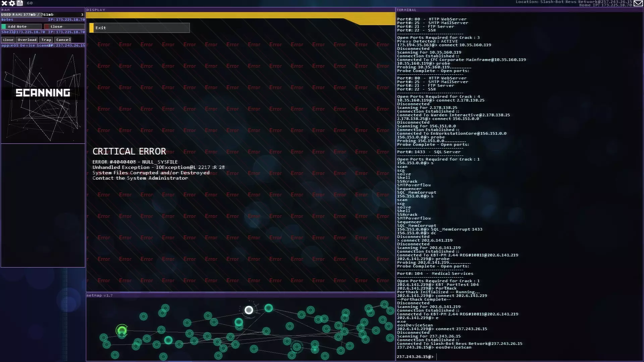The height and width of the screenshot is (362, 644).
Task: Click the floppy disk save icon
Action: click(x=20, y=3)
